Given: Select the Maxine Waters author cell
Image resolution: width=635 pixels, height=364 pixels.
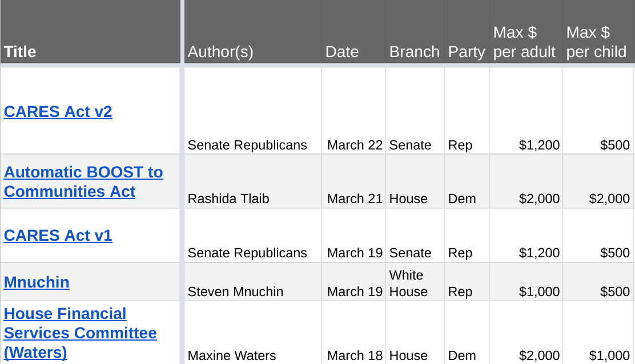Looking at the screenshot, I should click(x=253, y=333).
